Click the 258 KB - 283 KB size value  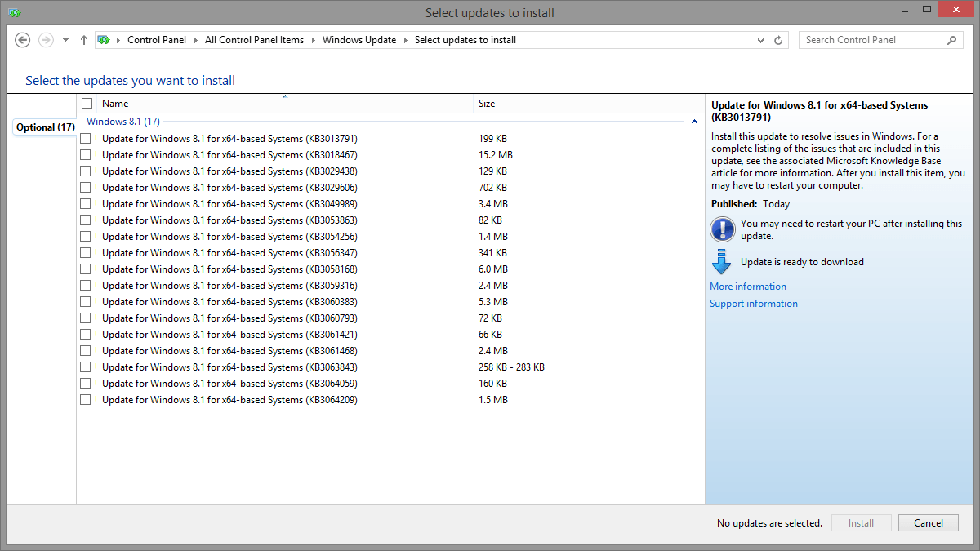tap(511, 367)
